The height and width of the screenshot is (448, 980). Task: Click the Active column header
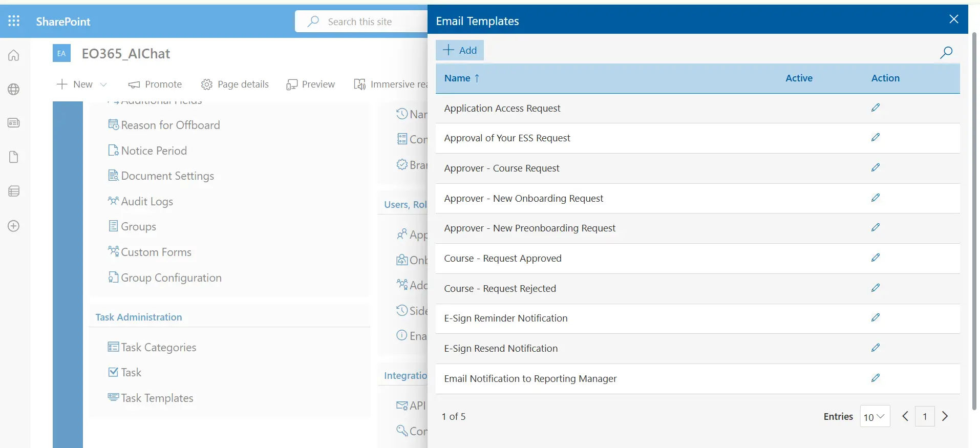[x=799, y=78]
